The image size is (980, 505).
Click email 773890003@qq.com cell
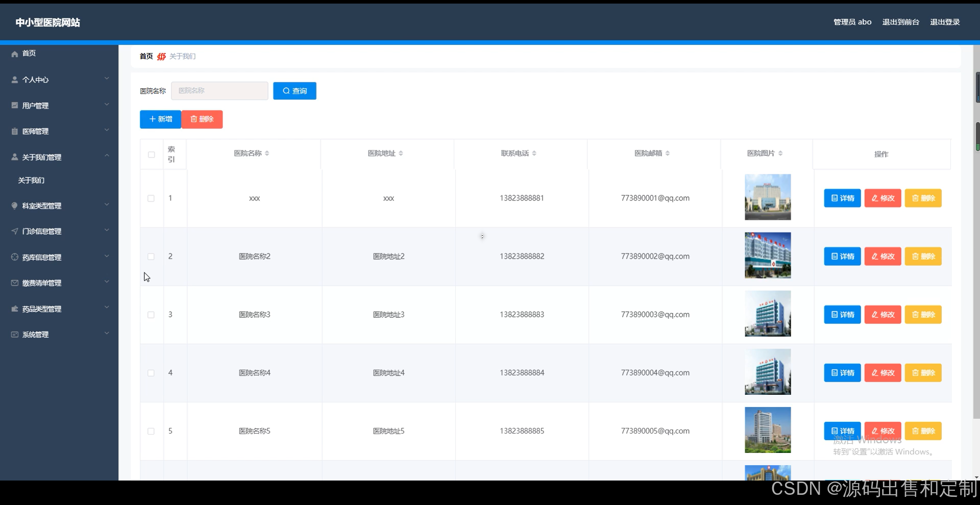coord(655,315)
